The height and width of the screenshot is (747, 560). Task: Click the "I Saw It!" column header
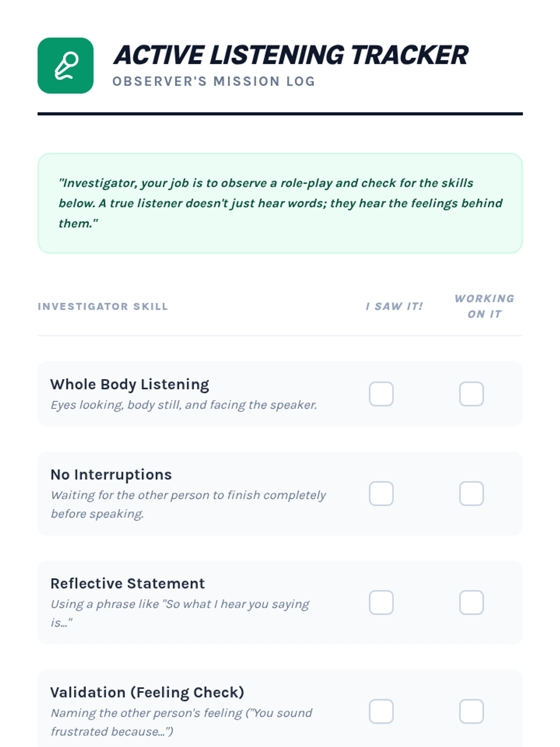[x=394, y=307]
